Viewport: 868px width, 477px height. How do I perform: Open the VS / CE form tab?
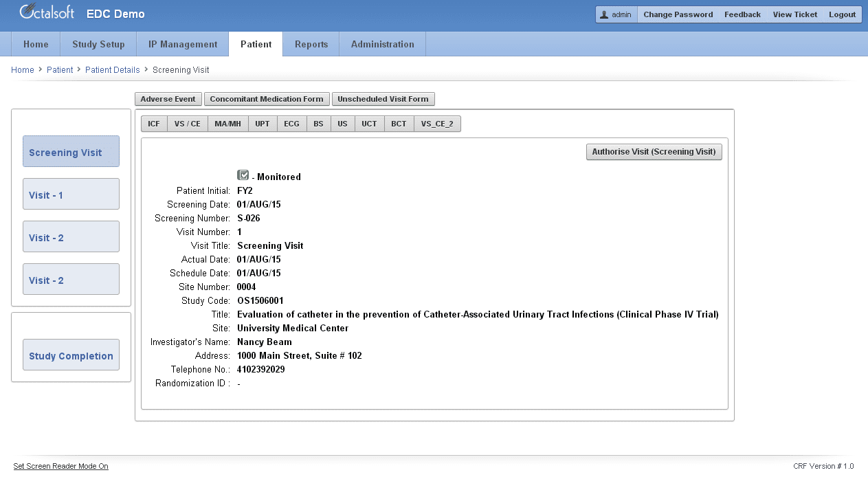click(x=187, y=124)
